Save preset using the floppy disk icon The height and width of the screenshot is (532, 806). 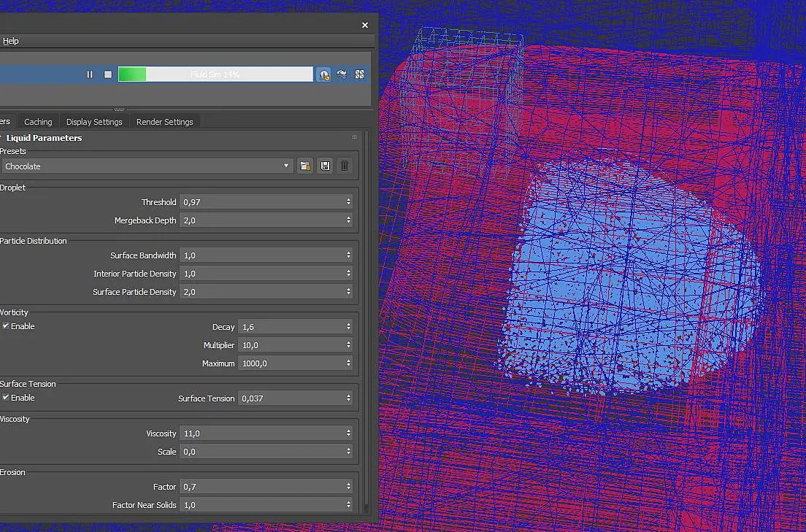click(325, 166)
